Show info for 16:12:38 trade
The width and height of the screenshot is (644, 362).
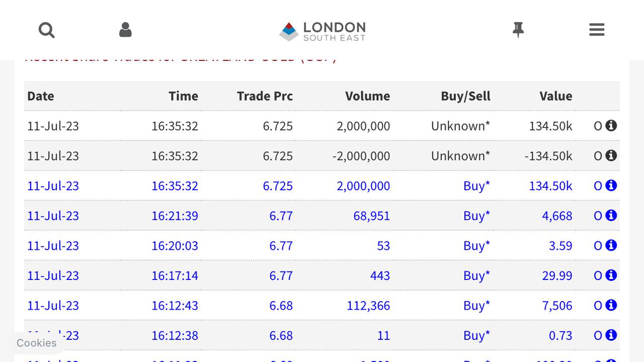click(x=611, y=335)
